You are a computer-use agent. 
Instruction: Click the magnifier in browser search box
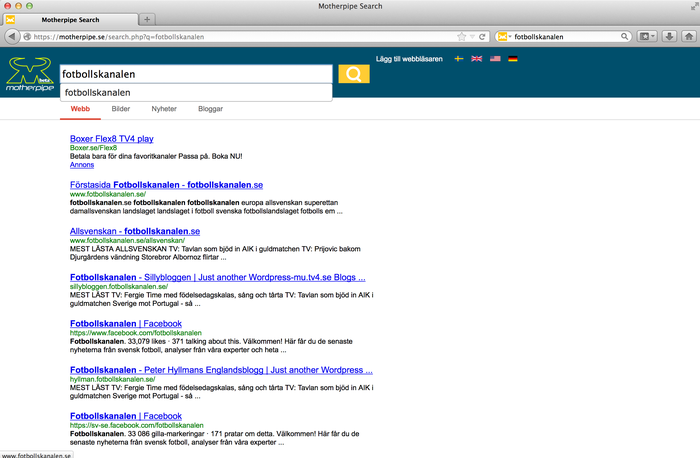point(624,37)
